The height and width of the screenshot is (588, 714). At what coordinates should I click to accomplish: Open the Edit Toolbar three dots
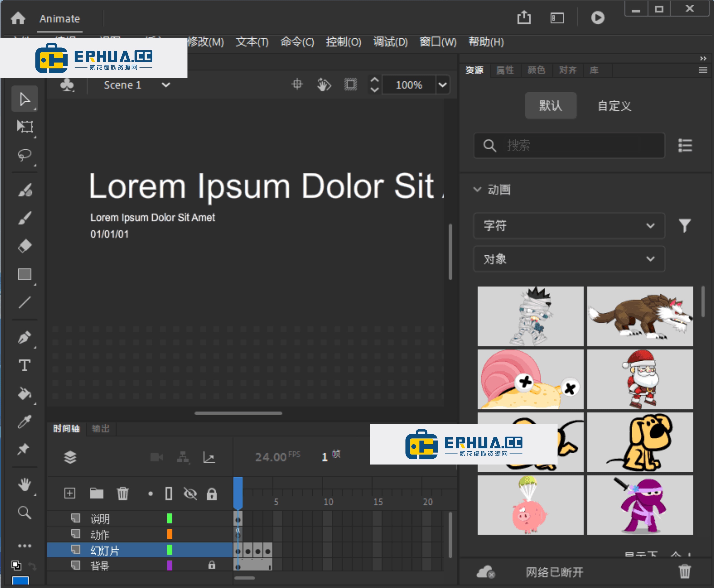click(24, 546)
